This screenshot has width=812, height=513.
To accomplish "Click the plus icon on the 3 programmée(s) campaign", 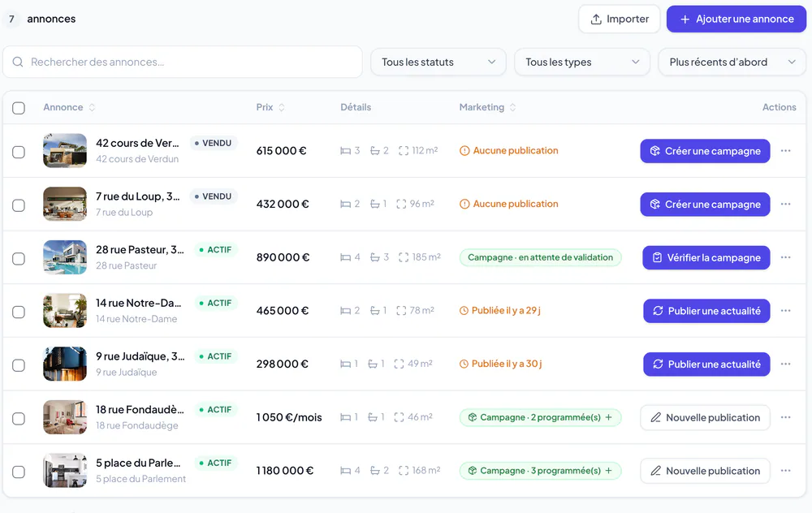I will (608, 471).
